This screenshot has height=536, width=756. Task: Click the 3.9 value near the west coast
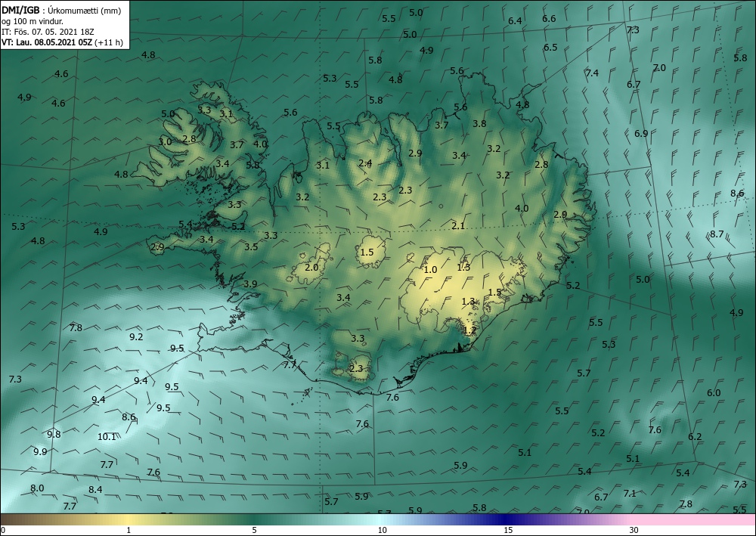click(250, 284)
